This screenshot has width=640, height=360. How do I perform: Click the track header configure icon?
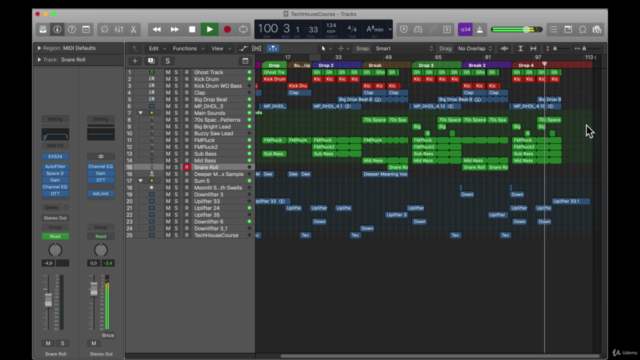pyautogui.click(x=245, y=61)
